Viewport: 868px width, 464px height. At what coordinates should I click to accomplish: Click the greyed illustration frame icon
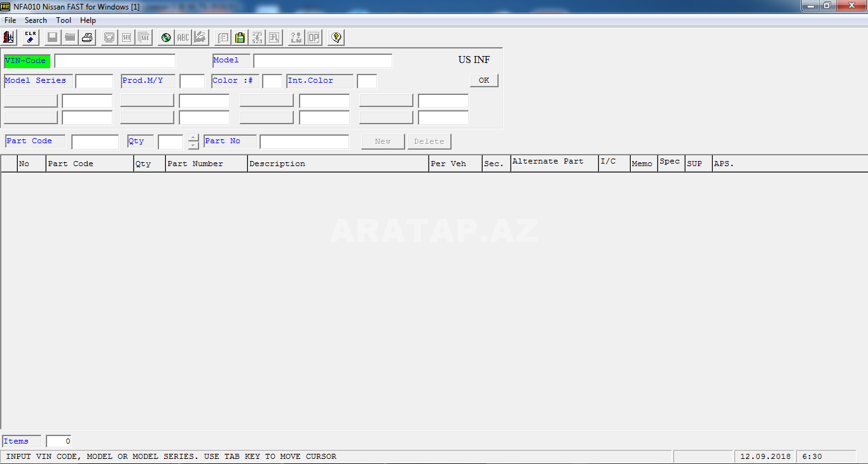point(109,38)
